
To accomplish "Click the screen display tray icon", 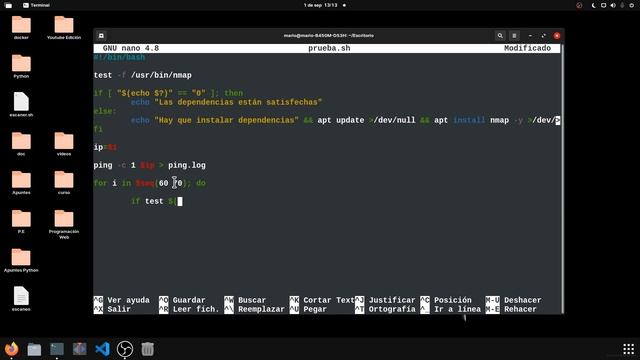I will [x=603, y=5].
